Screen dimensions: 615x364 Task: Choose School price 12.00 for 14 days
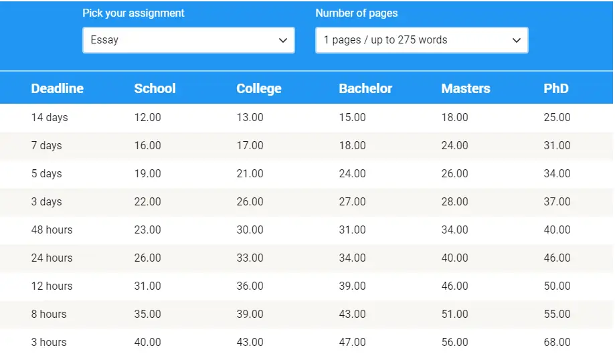point(147,118)
